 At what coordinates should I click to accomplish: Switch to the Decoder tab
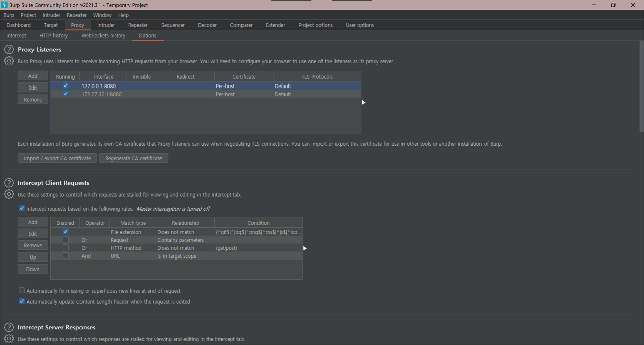point(207,25)
